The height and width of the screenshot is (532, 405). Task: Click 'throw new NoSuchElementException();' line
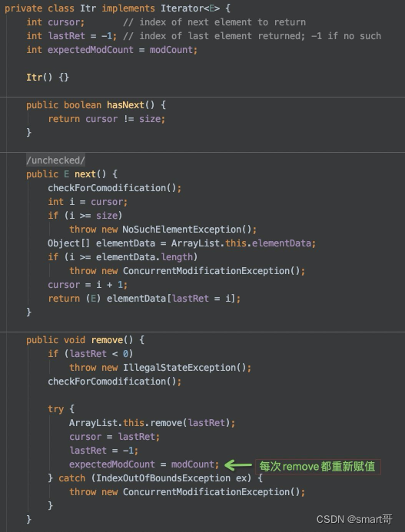point(163,230)
